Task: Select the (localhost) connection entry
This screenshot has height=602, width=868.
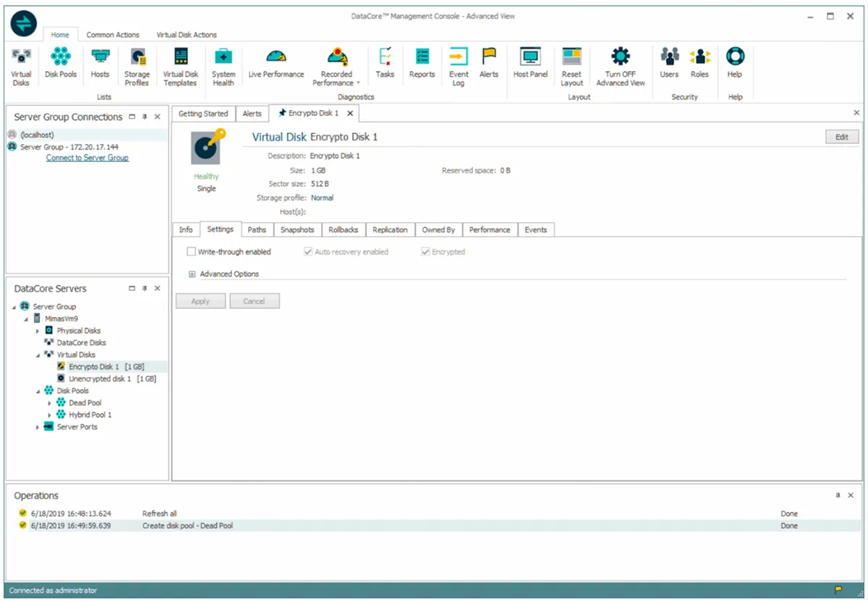Action: pyautogui.click(x=87, y=135)
